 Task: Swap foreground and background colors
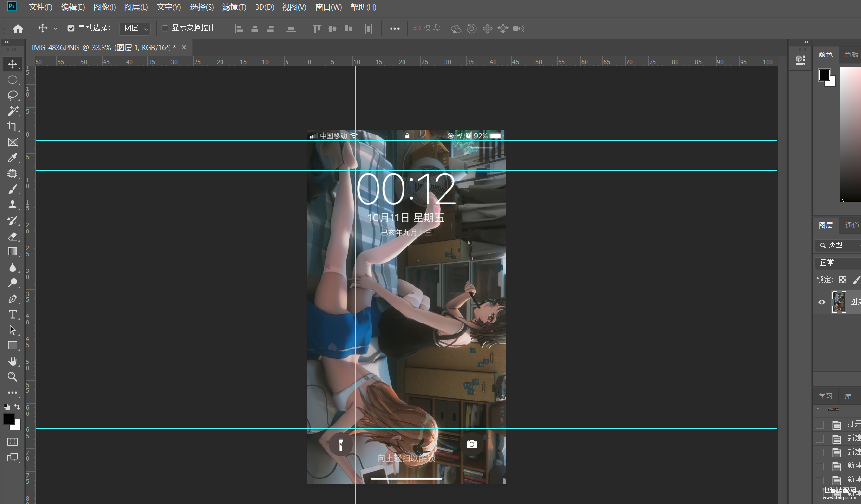click(17, 407)
